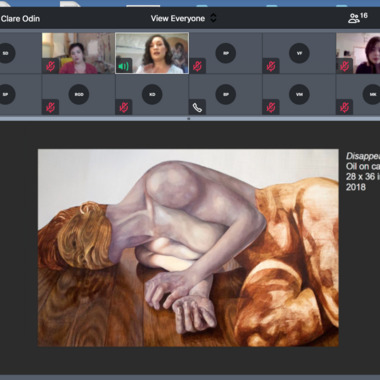Viewport: 380px width, 380px height.
Task: Click the muted mic icon on RP tile
Action: [197, 66]
